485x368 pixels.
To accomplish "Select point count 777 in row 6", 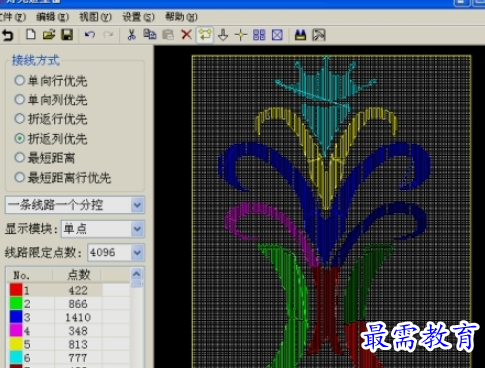I will pyautogui.click(x=78, y=358).
